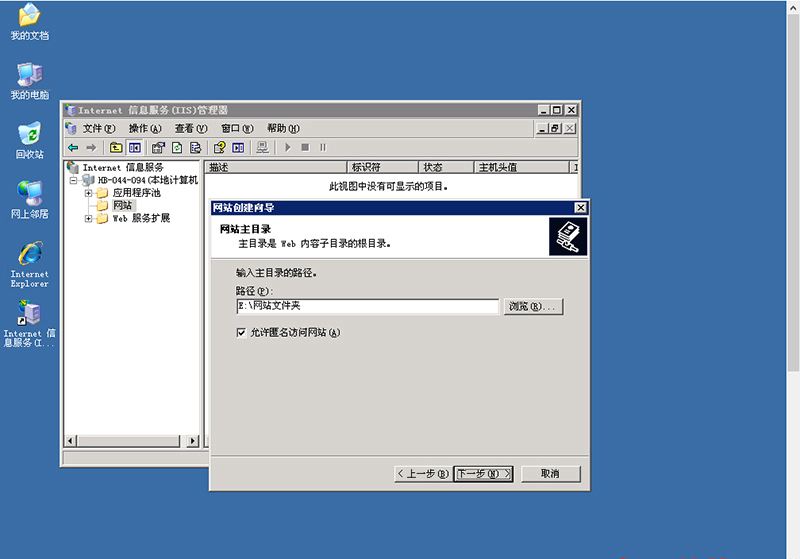
Task: Open the 窗口(W) menu
Action: 237,129
